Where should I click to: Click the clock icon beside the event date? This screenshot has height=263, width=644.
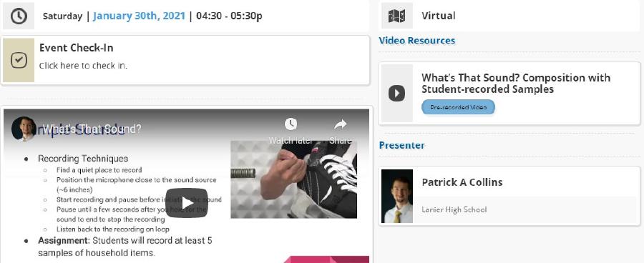[19, 16]
